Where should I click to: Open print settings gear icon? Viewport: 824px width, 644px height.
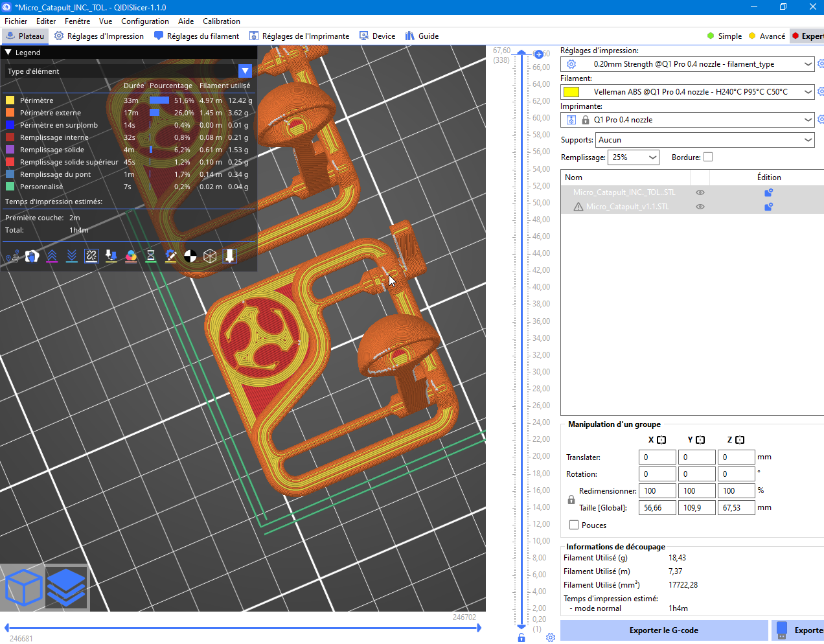571,64
